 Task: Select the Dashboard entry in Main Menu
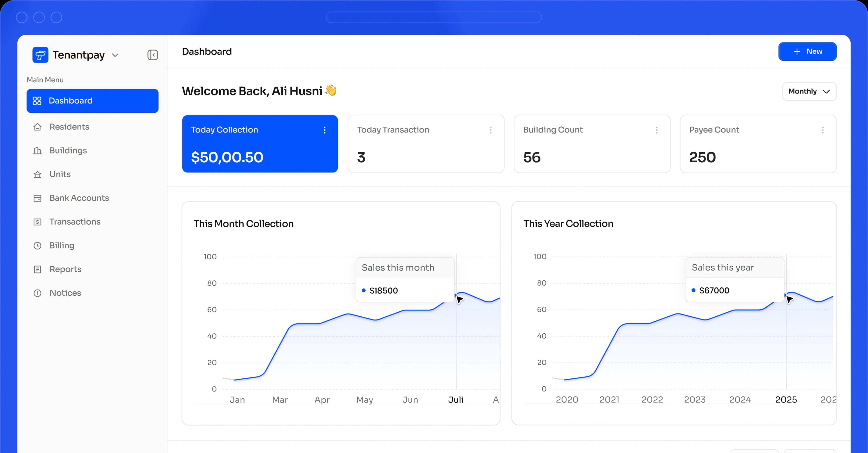coord(71,100)
